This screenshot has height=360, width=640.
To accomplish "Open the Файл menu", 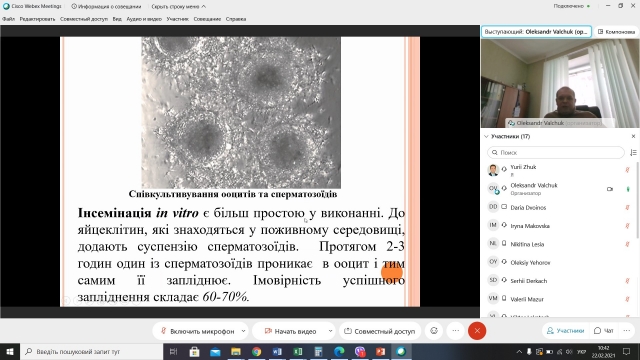I will click(x=8, y=19).
